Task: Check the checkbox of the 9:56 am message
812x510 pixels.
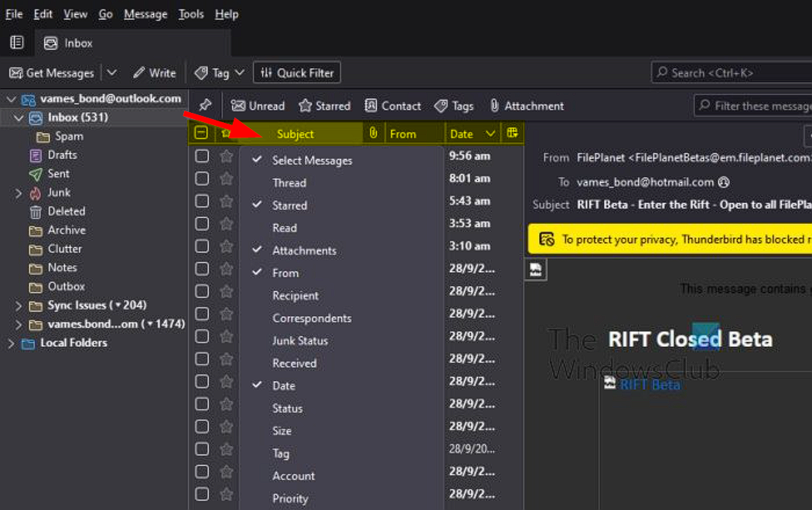Action: (202, 155)
